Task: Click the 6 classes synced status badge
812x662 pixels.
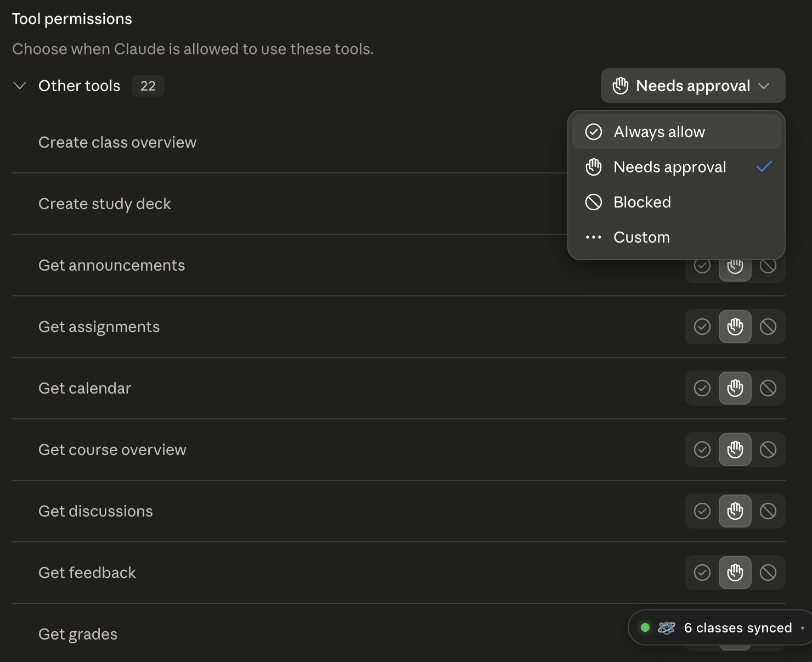Action: click(x=720, y=627)
